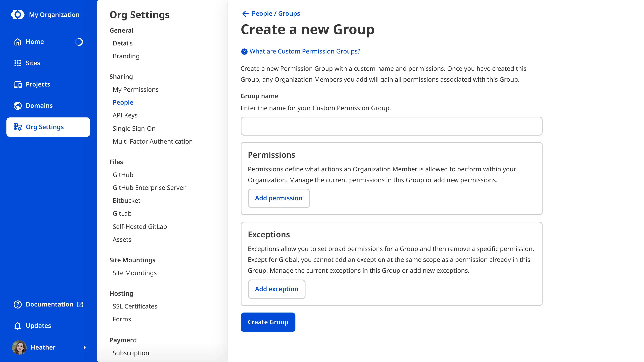The width and height of the screenshot is (644, 362).
Task: Click the Projects devices icon
Action: point(18,84)
